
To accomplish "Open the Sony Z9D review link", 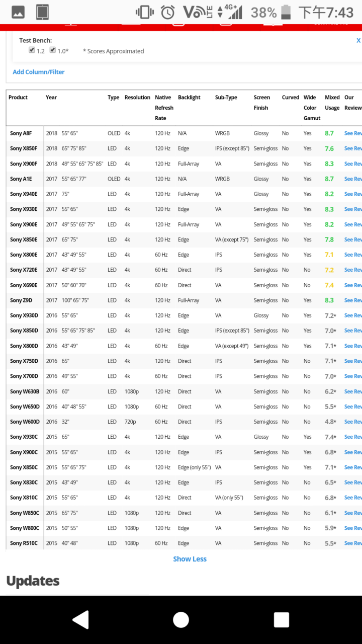I will tap(353, 300).
